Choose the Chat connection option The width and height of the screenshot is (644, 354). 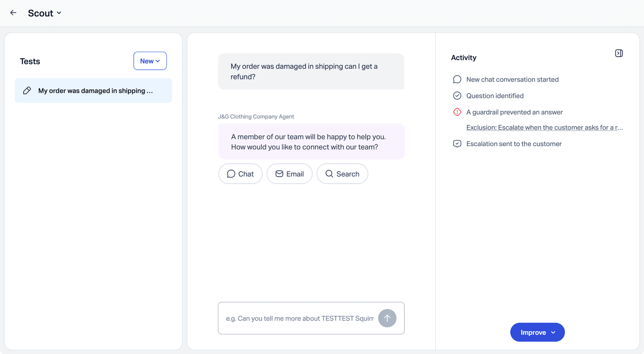pyautogui.click(x=240, y=174)
